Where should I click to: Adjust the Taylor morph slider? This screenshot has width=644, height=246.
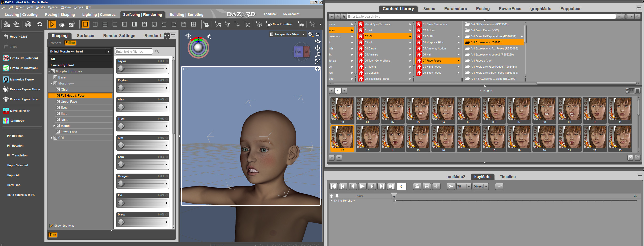[121, 69]
